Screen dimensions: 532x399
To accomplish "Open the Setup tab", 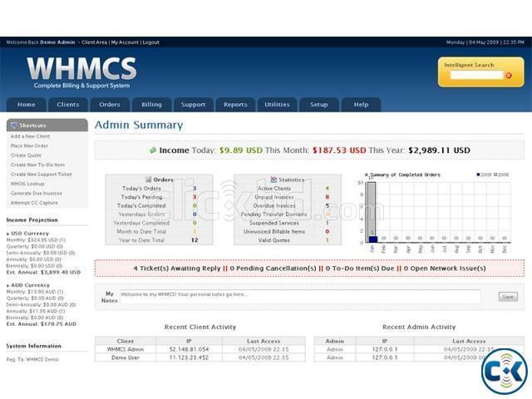I will (319, 105).
